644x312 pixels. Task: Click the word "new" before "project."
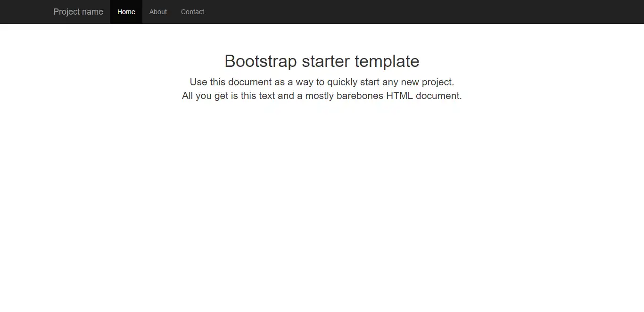(x=410, y=82)
